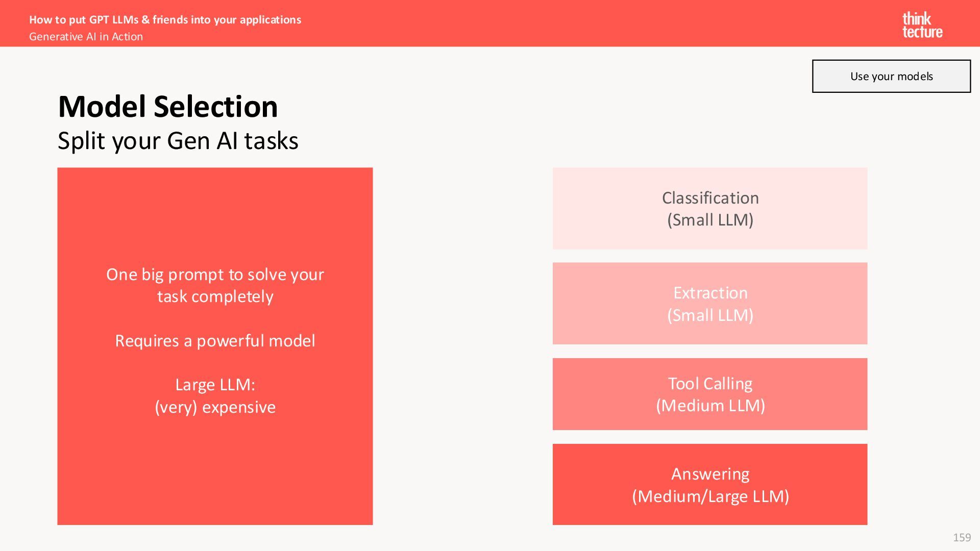This screenshot has width=980, height=551.
Task: Click the word 'Classification'
Action: point(710,198)
